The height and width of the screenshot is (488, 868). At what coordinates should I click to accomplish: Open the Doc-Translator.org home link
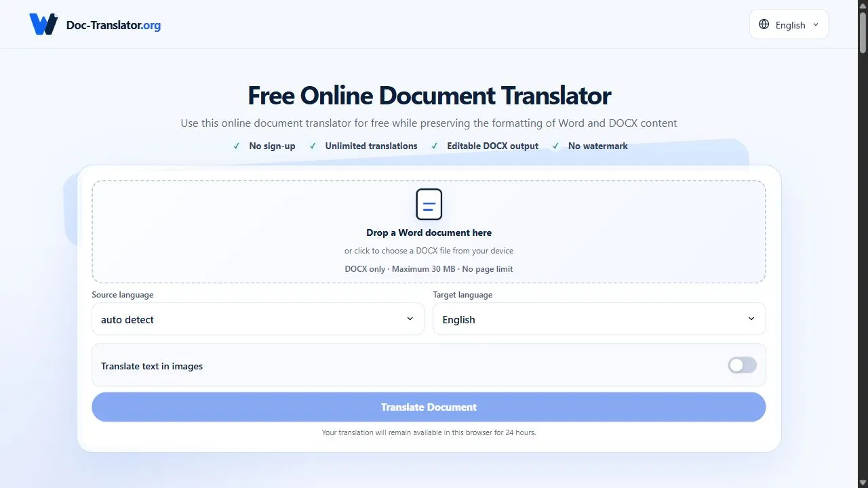tap(95, 25)
